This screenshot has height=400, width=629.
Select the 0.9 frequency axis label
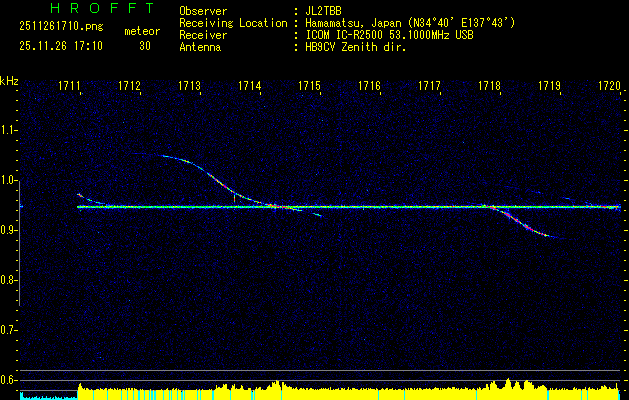tap(9, 230)
